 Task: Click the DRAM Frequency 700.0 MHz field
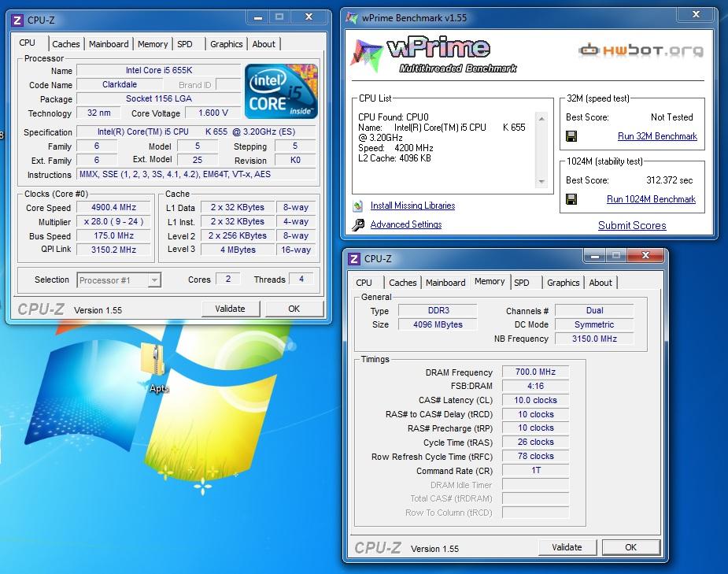tap(535, 372)
